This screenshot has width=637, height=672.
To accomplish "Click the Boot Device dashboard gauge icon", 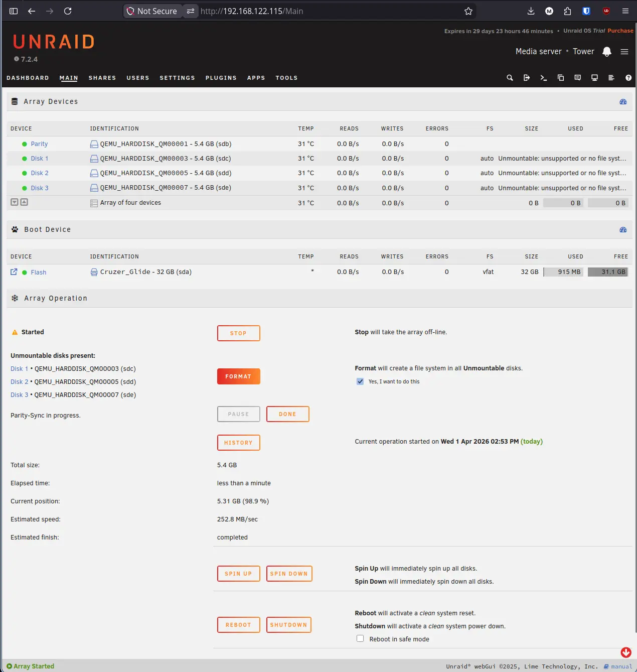I will point(623,229).
